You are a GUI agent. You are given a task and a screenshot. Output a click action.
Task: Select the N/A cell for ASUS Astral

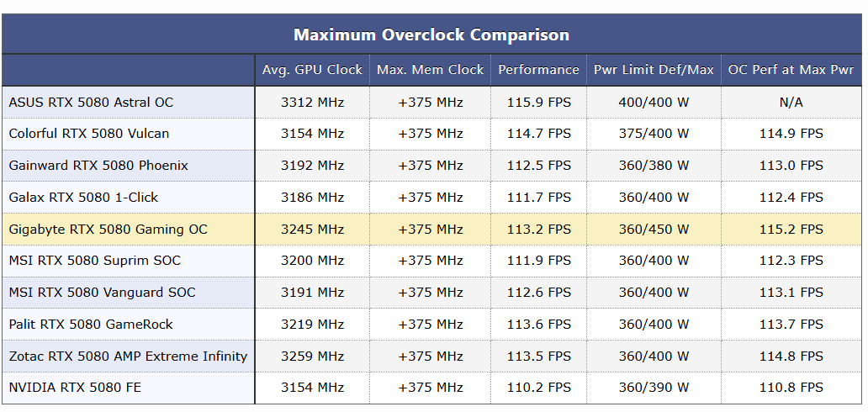point(791,103)
